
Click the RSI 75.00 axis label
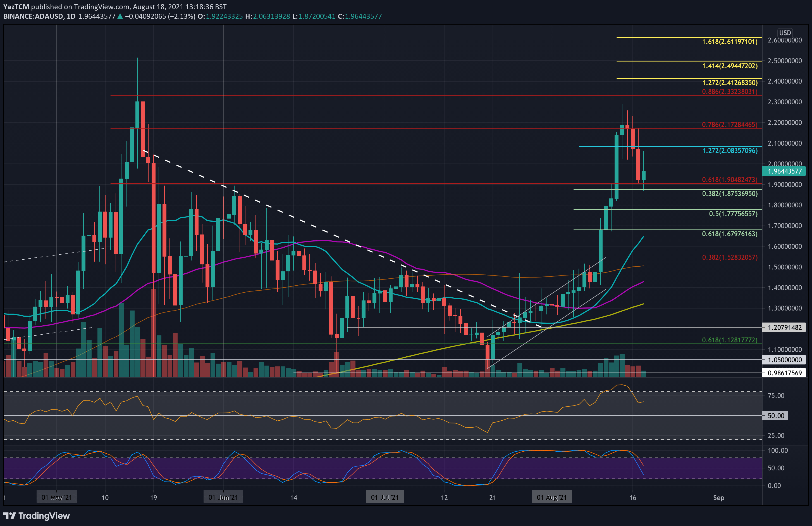[776, 395]
